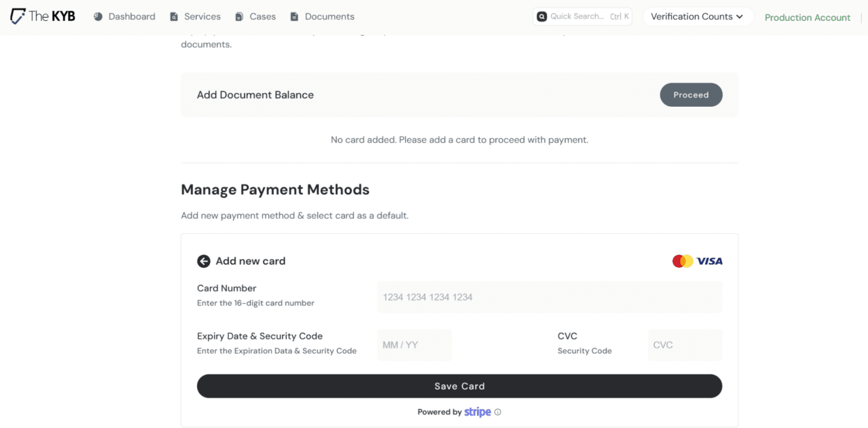Click the Stripe info icon
Image resolution: width=868 pixels, height=428 pixels.
pyautogui.click(x=498, y=412)
